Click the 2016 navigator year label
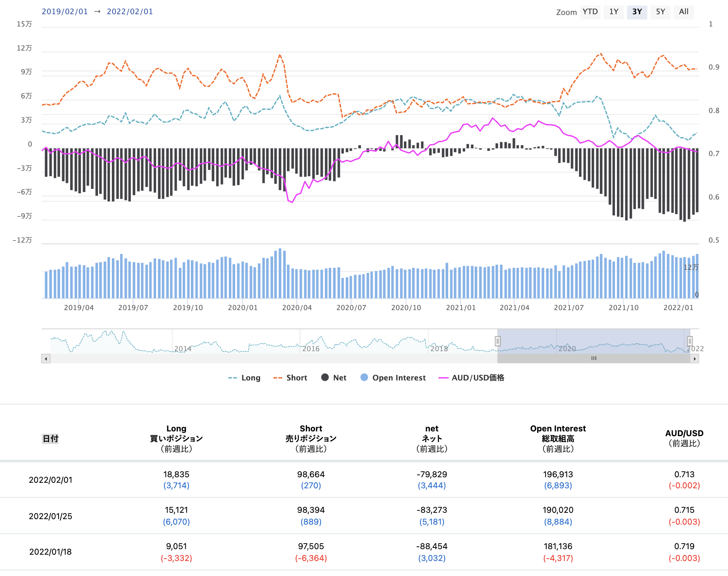This screenshot has height=576, width=728. click(311, 349)
